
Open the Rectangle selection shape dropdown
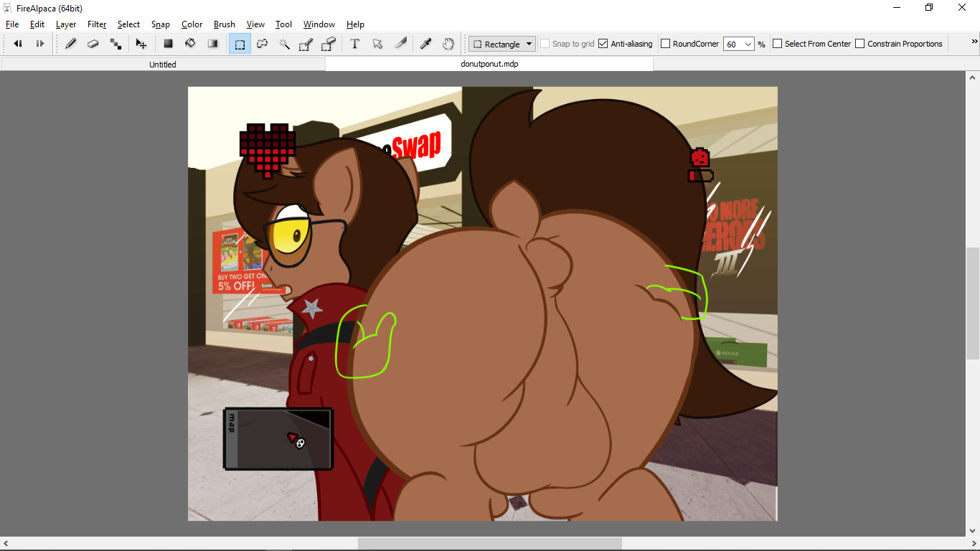tap(502, 44)
